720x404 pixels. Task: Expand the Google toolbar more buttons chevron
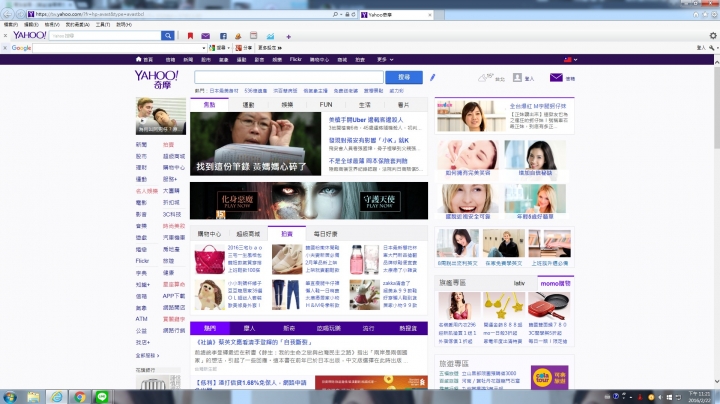(280, 48)
